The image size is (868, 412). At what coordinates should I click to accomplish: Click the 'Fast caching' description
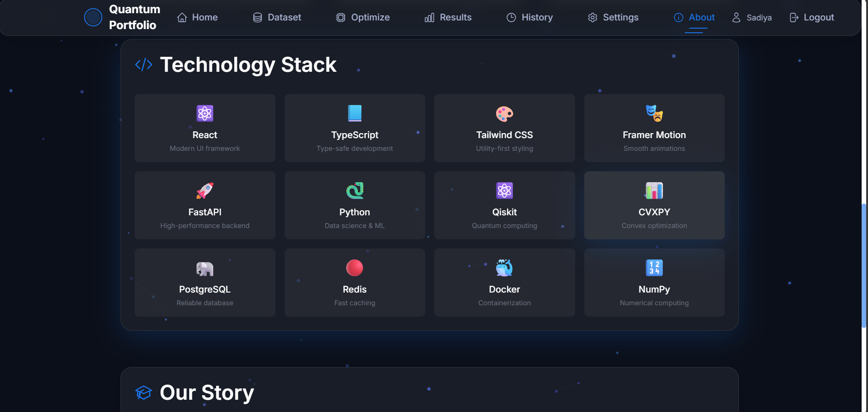355,303
